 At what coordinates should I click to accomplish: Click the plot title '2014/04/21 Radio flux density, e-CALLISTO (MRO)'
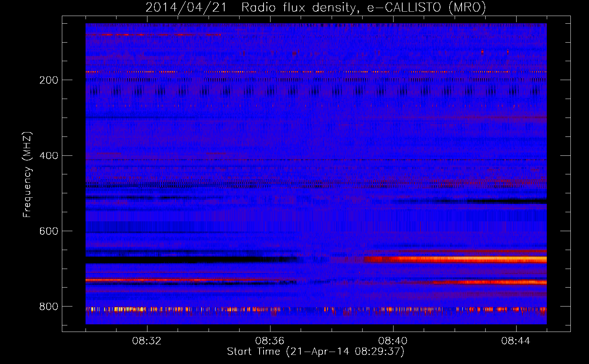316,7
